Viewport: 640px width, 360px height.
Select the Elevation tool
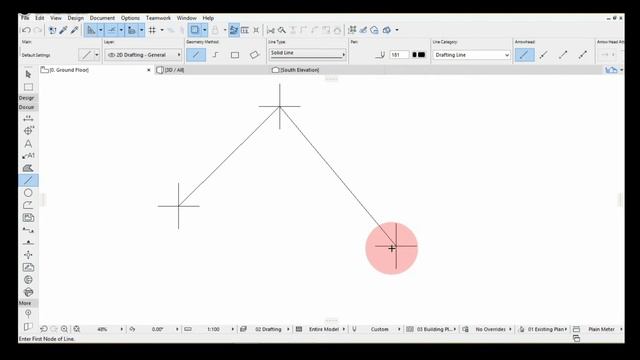click(x=28, y=242)
